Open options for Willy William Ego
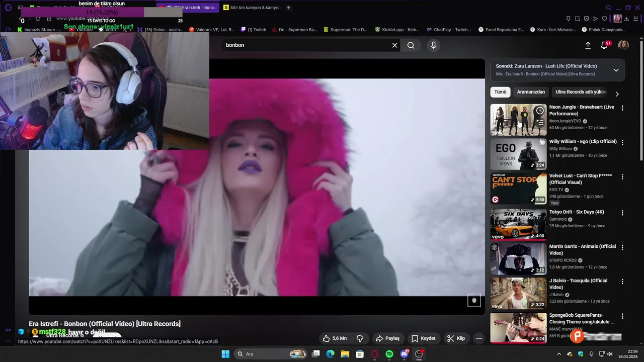 pos(622,142)
